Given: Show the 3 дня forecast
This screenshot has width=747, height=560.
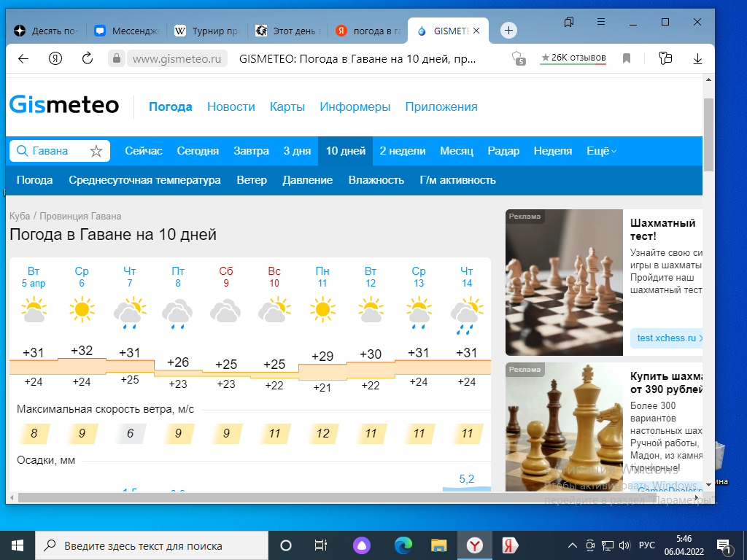Looking at the screenshot, I should click(297, 151).
